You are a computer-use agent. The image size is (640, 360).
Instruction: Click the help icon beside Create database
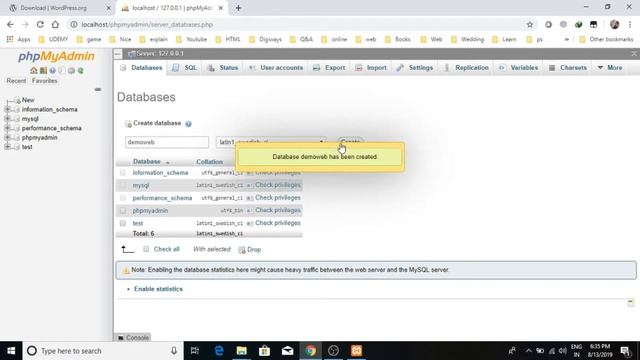[x=188, y=124]
